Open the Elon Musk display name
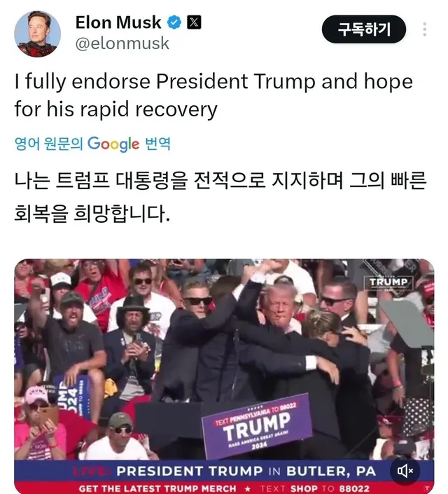 (x=118, y=22)
